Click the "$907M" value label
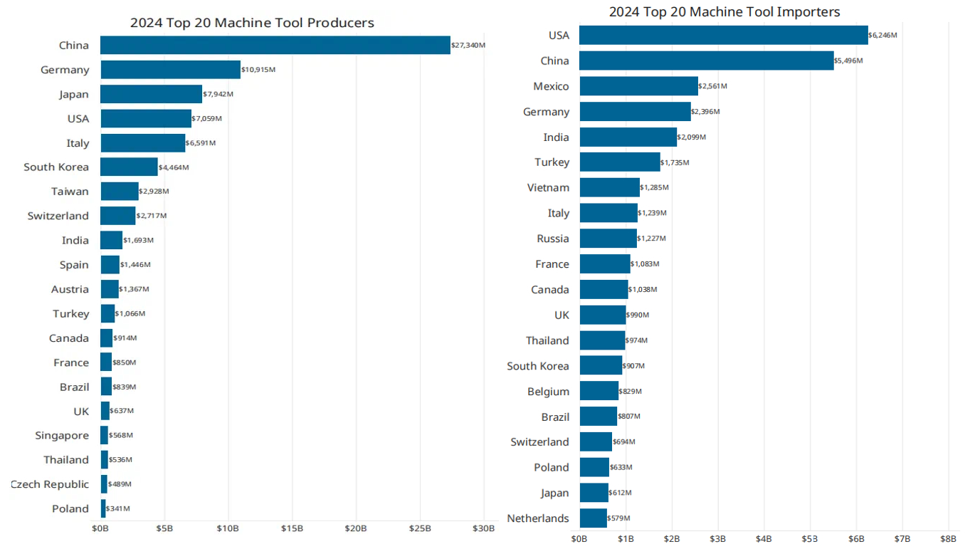The width and height of the screenshot is (980, 549). click(x=633, y=366)
